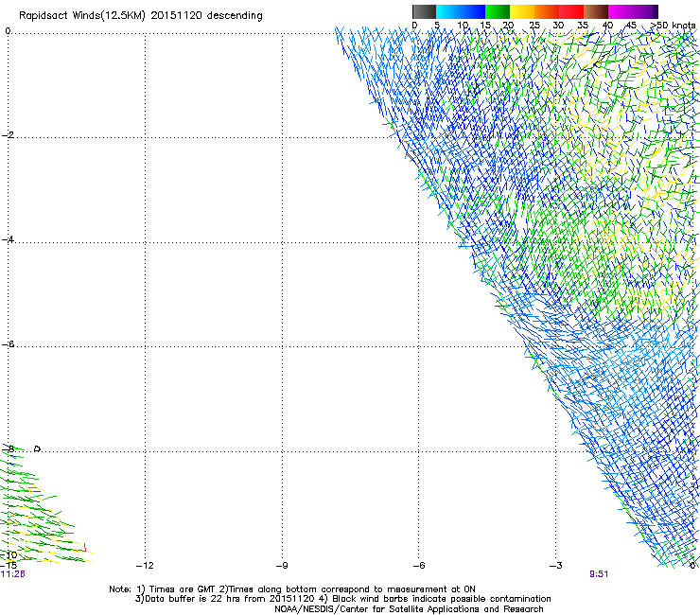The image size is (700, 615).
Task: Click the 'D' marker near -8 latitude
Action: pyautogui.click(x=38, y=448)
